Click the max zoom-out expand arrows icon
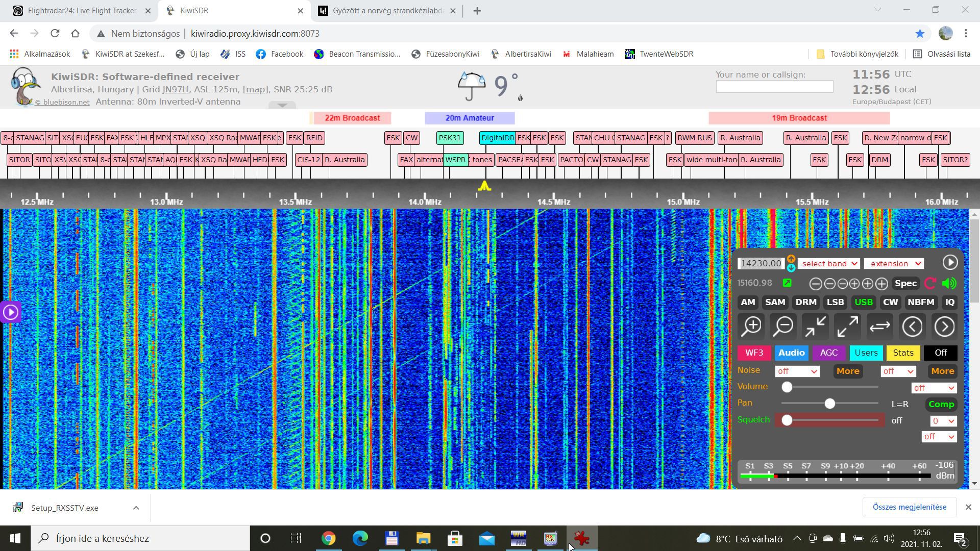Image resolution: width=980 pixels, height=551 pixels. (848, 327)
